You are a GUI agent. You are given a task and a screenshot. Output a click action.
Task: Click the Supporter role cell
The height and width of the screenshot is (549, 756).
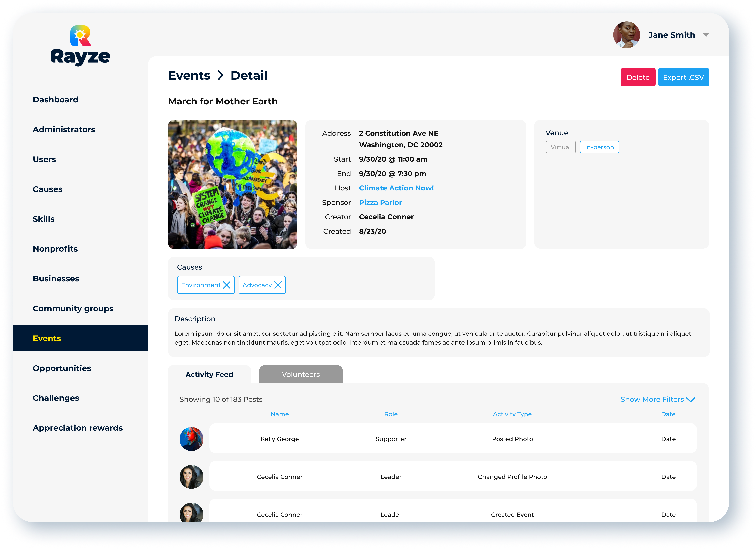pyautogui.click(x=391, y=439)
